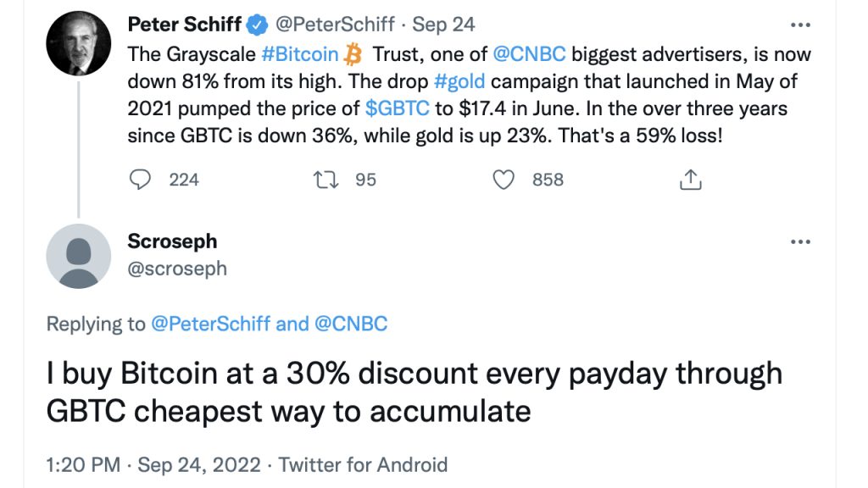Click the Sep 24 timestamp
Image resolution: width=868 pixels, height=488 pixels.
pos(442,25)
